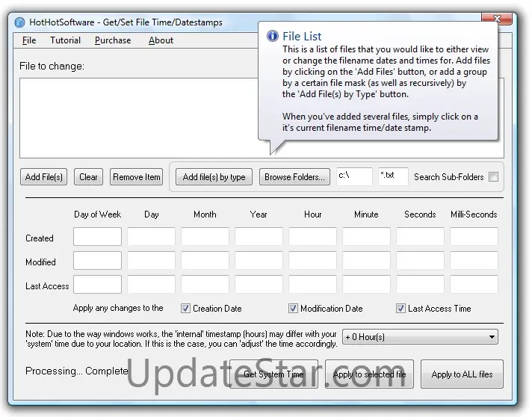Click the Created Milli-Seconds field

coord(474,236)
